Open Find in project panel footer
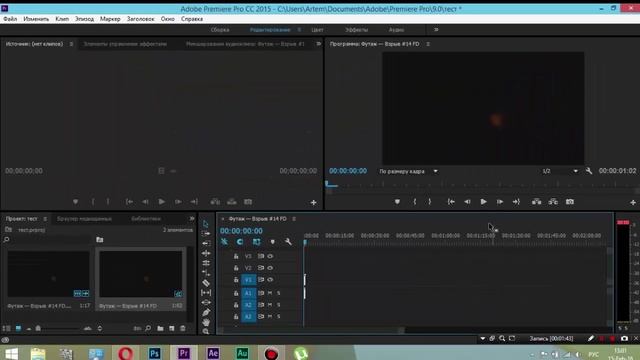 pos(148,328)
